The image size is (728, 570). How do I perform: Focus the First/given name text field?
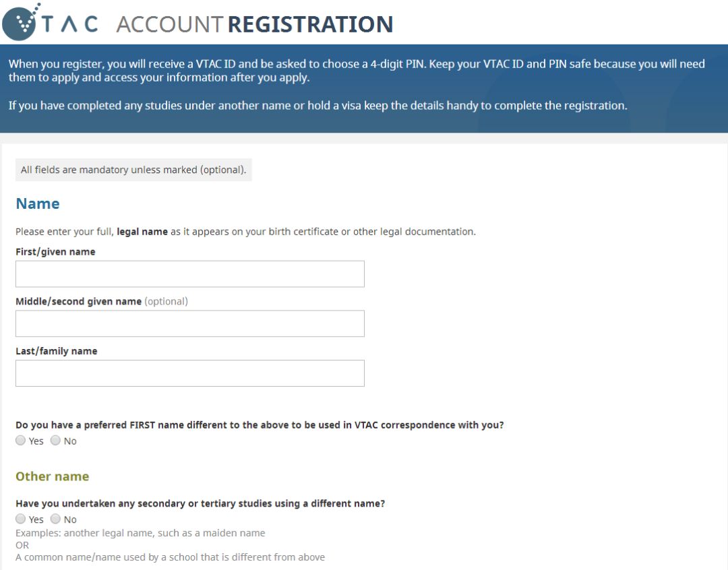point(189,274)
